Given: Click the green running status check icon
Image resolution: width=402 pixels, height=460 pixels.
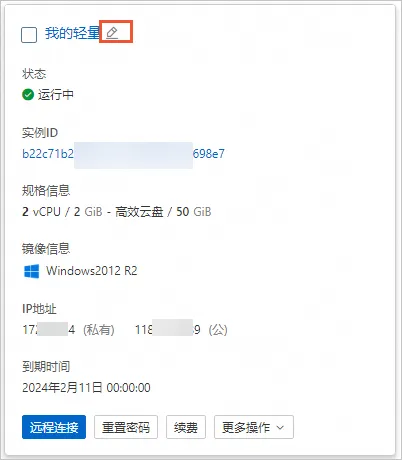Looking at the screenshot, I should [x=28, y=95].
